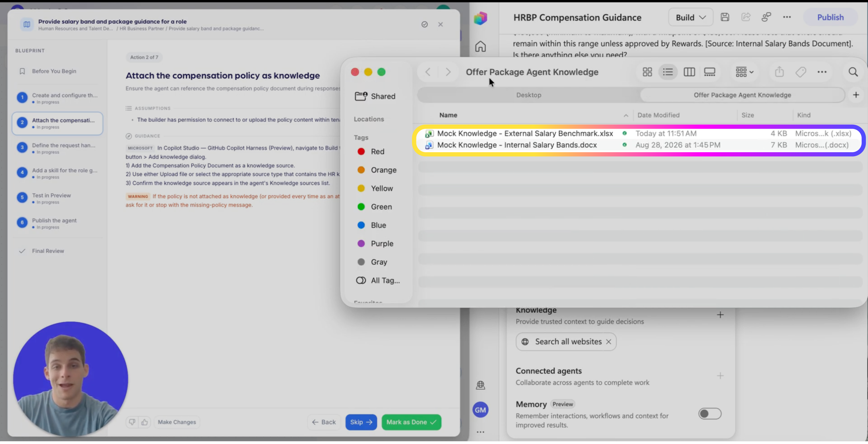Sort files by the Name column

pos(448,115)
